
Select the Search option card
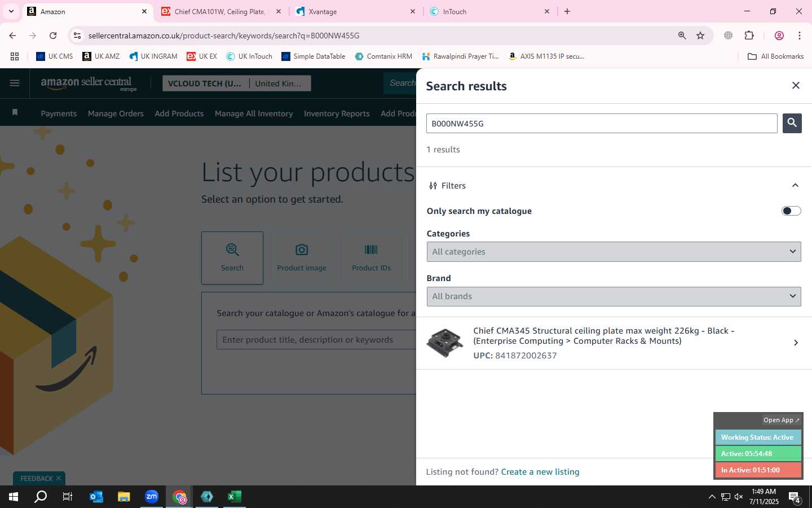232,258
